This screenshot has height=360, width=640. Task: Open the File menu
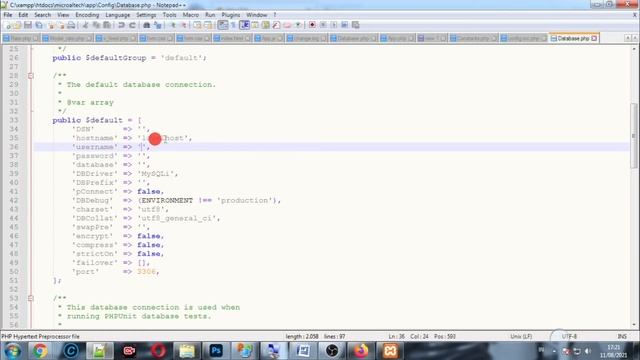tap(8, 15)
